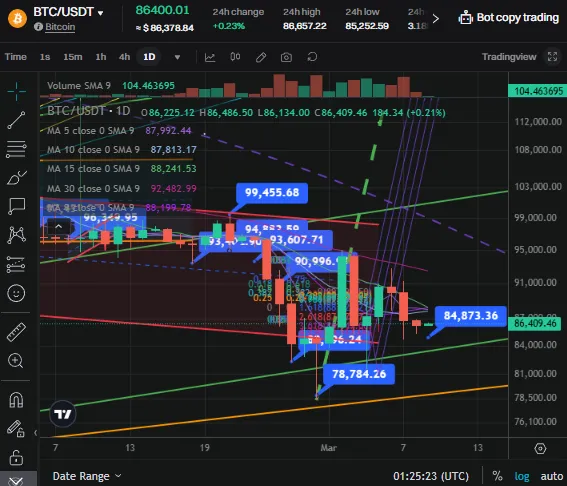Toggle magnet mode snapping

(x=16, y=400)
